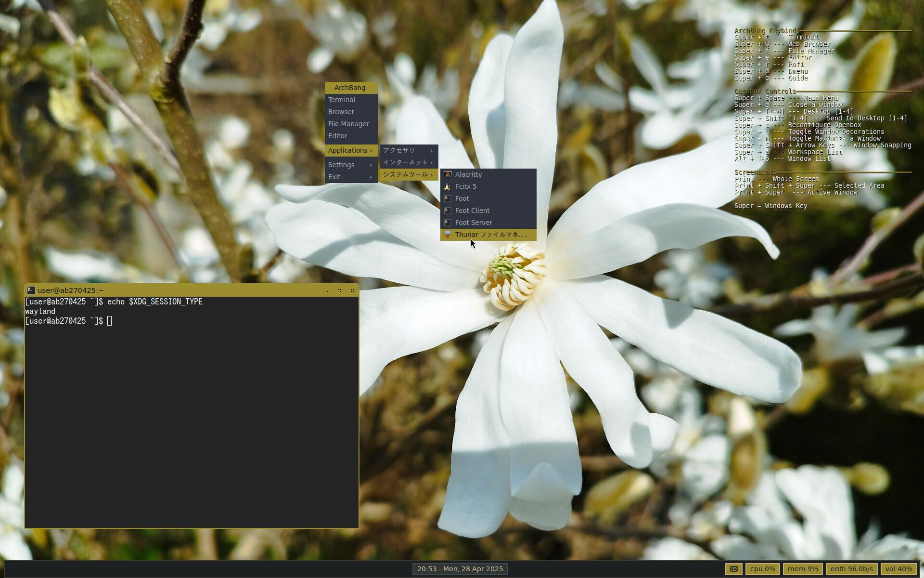Image resolution: width=924 pixels, height=578 pixels.
Task: Open File Manager from the ArchBang menu
Action: coord(351,124)
